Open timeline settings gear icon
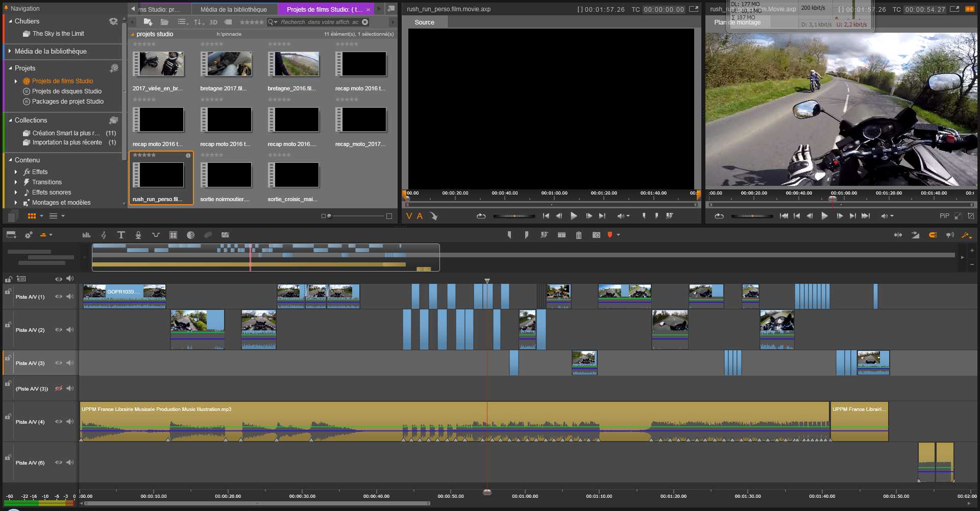This screenshot has width=980, height=511. [29, 235]
